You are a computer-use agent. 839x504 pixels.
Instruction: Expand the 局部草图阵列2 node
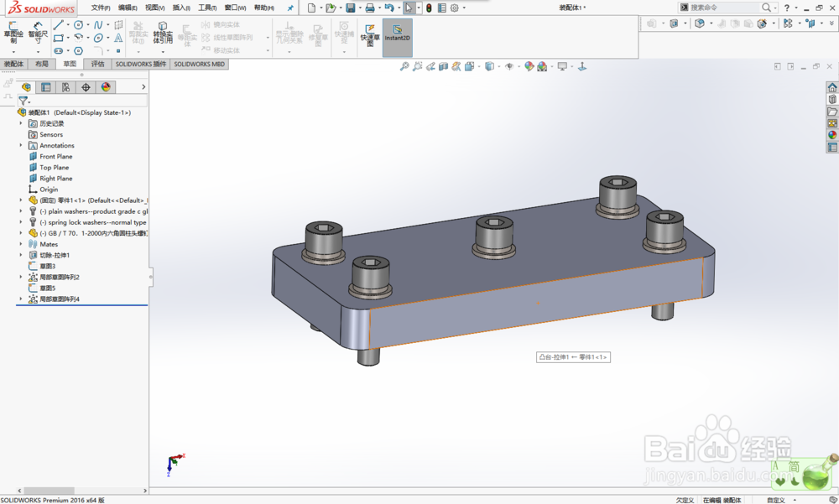coord(21,277)
